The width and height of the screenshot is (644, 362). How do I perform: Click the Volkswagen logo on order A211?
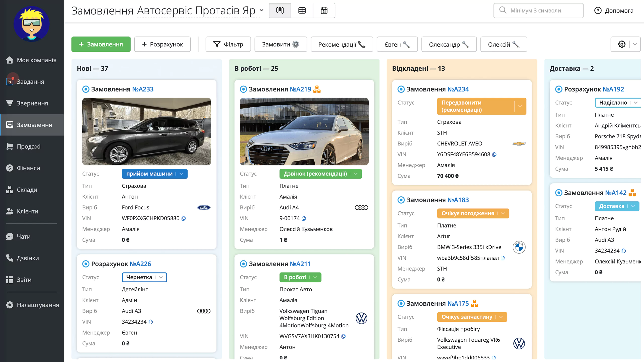pos(361,318)
